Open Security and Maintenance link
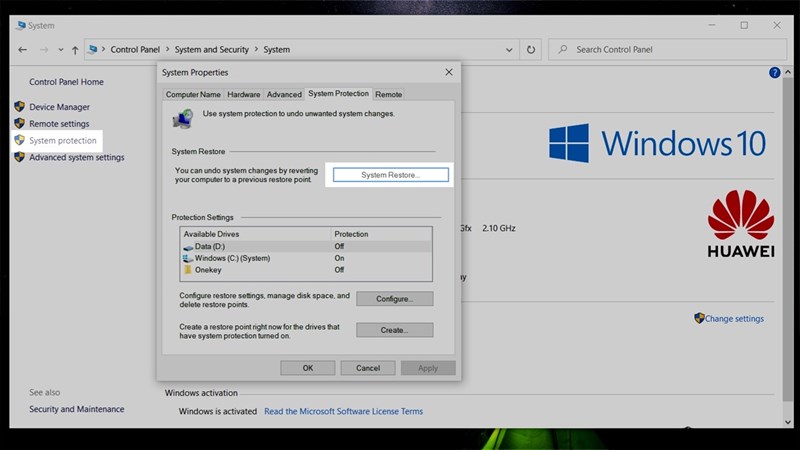Viewport: 800px width, 450px height. pos(77,409)
